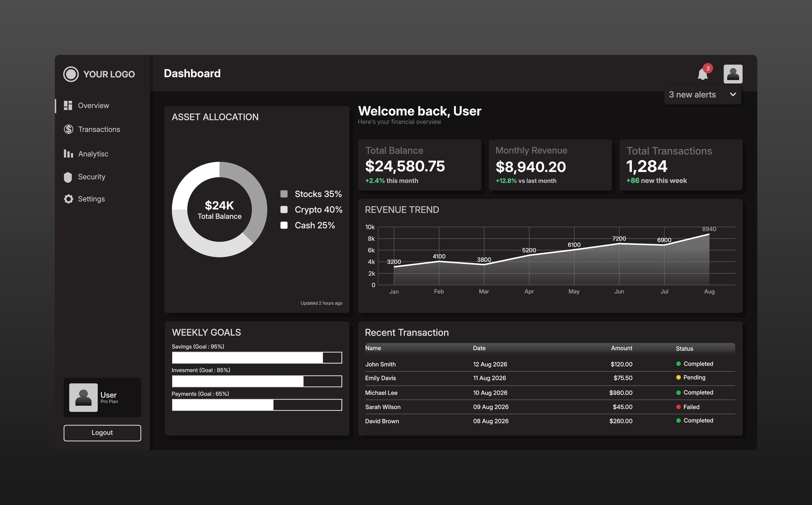Click the Analytics bar chart icon

click(x=69, y=154)
